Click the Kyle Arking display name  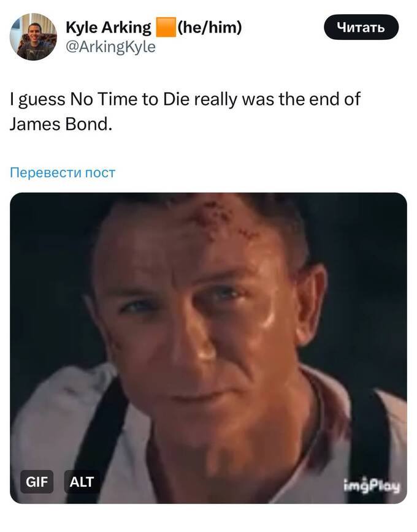point(109,27)
